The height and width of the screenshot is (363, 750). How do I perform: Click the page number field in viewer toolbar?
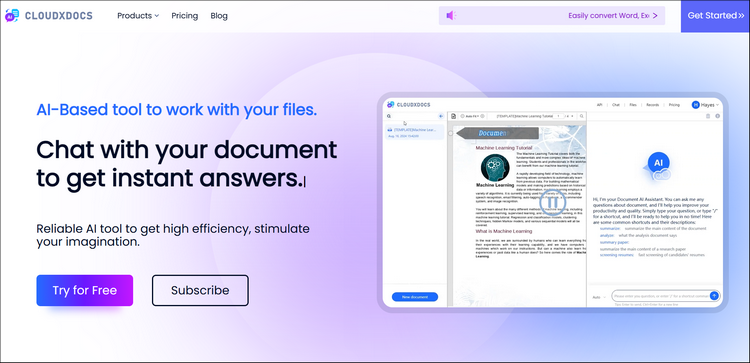[x=559, y=116]
